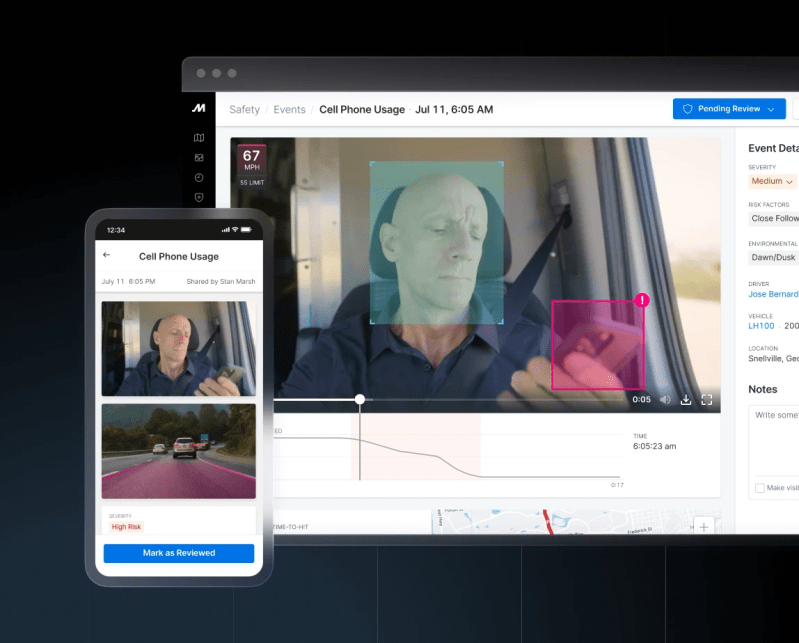Open road-facing video thumbnail on phone
This screenshot has width=799, height=643.
click(179, 451)
